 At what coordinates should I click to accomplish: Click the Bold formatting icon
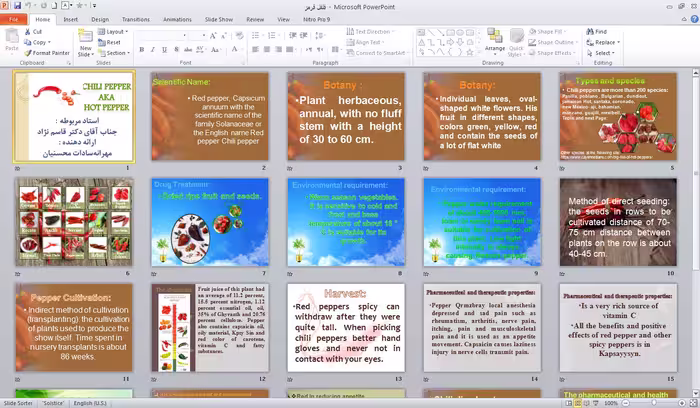142,50
